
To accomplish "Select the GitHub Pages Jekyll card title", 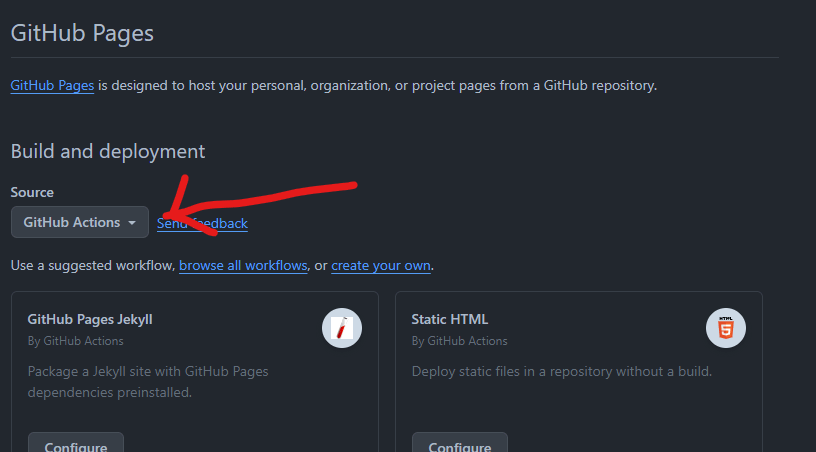I will click(x=90, y=319).
